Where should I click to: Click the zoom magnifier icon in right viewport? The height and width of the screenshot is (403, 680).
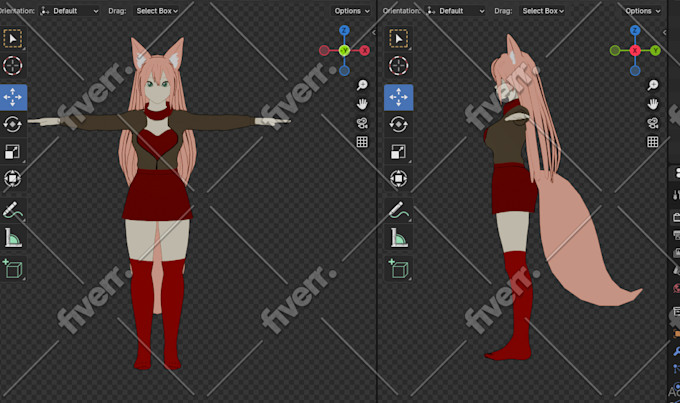click(x=653, y=85)
